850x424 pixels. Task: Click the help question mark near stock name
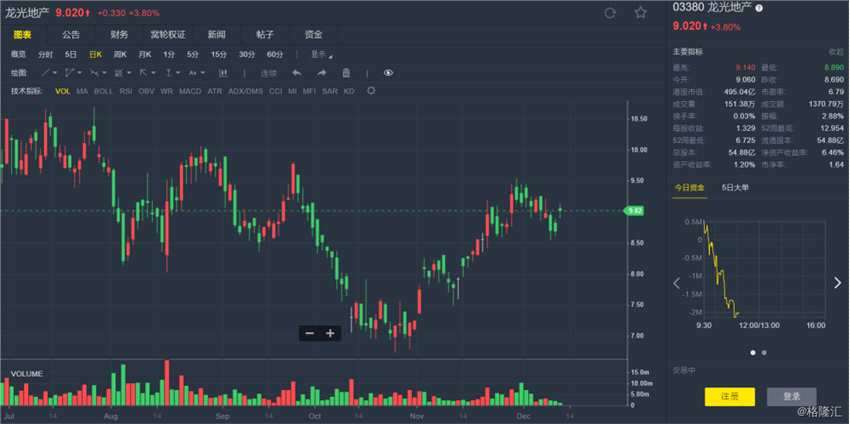coord(758,8)
